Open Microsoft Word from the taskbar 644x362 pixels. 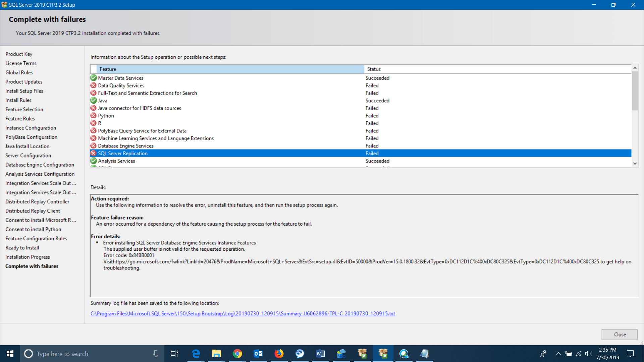pos(320,354)
